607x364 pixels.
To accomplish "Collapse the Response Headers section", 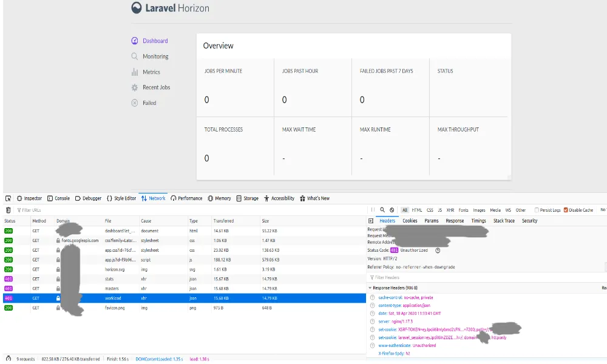I will 370,288.
